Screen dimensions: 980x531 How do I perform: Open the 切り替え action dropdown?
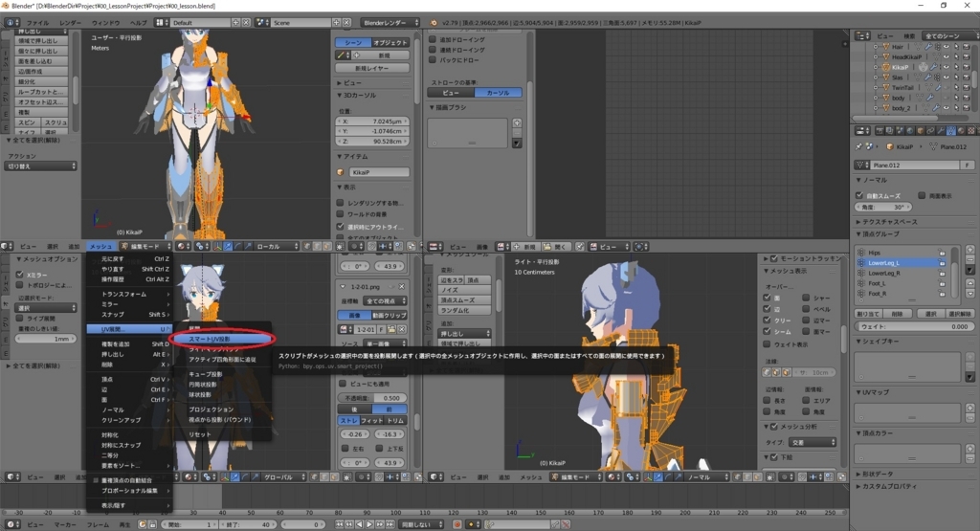point(41,166)
